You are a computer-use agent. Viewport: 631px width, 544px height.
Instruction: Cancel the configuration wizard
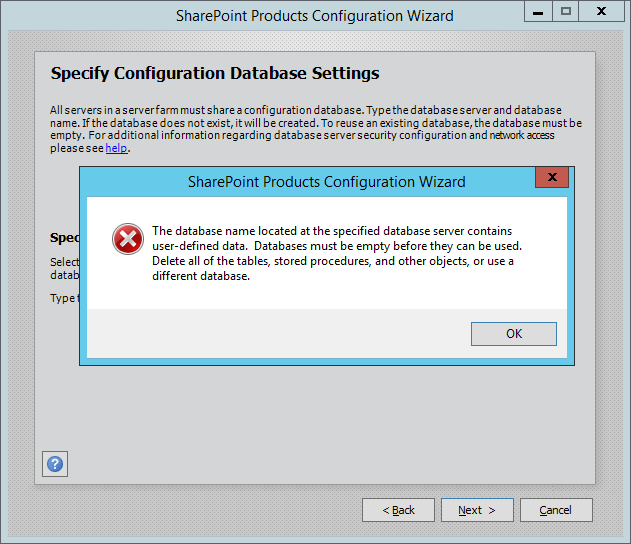click(x=555, y=510)
